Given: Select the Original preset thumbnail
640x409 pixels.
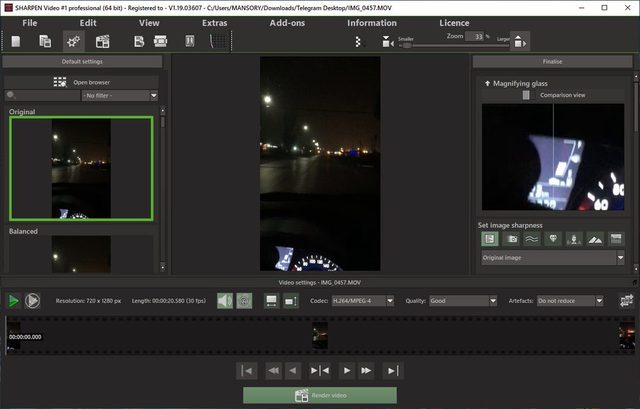Looking at the screenshot, I should click(x=81, y=168).
